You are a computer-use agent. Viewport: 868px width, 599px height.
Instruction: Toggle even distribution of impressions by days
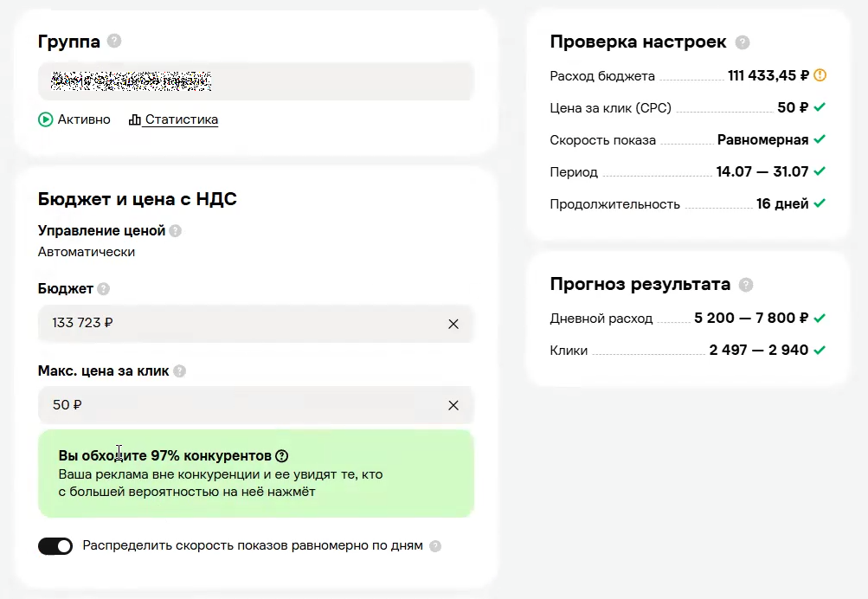pyautogui.click(x=55, y=546)
